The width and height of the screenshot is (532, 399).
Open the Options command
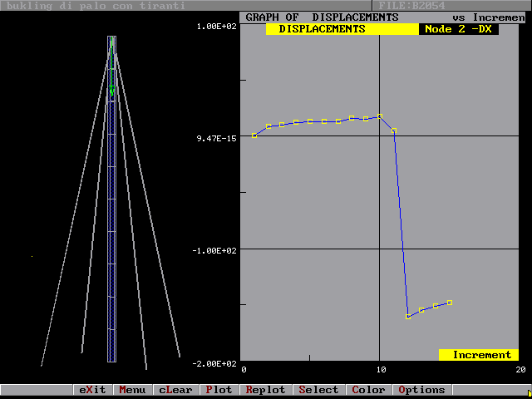click(x=421, y=390)
